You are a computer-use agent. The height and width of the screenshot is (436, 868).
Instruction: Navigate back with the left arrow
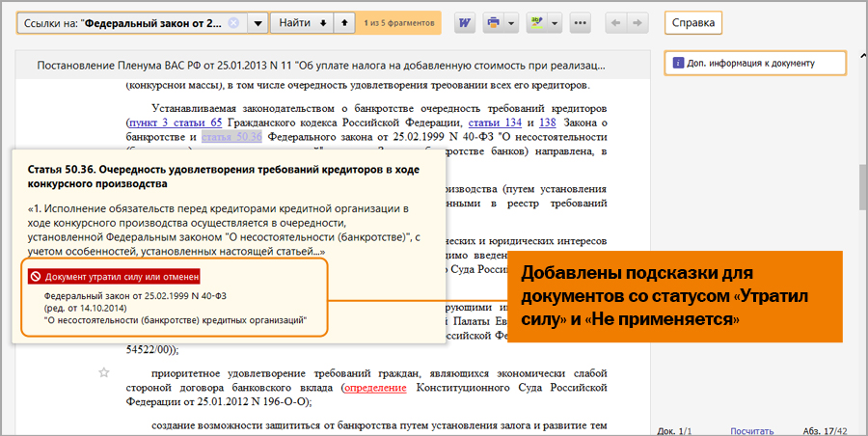coord(615,22)
